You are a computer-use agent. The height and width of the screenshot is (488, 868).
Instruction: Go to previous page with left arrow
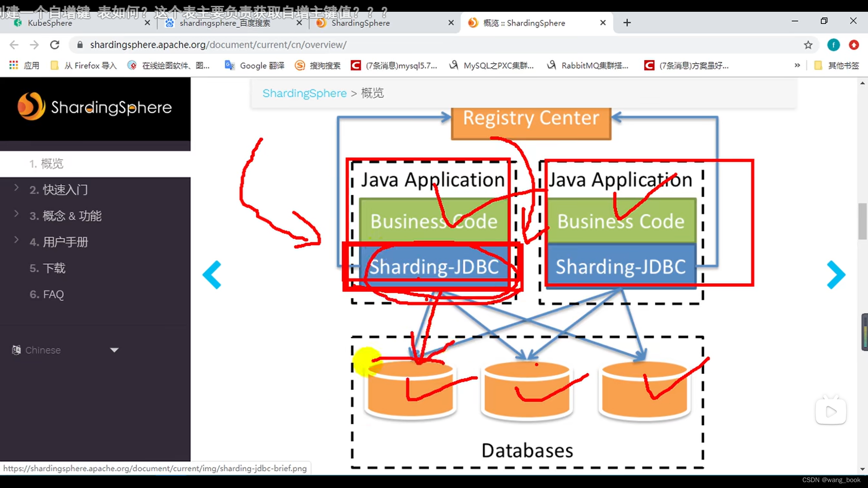click(212, 275)
